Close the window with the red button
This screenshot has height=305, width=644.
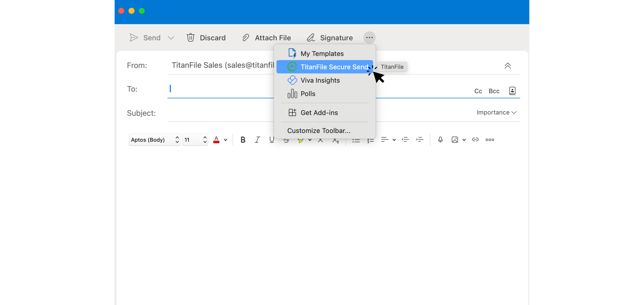click(x=121, y=11)
